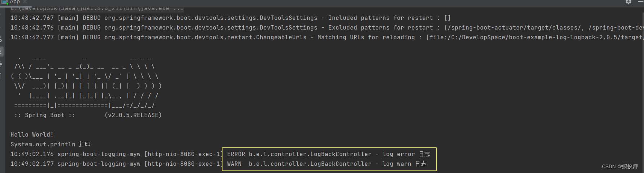Select the App run tab
This screenshot has width=644, height=173.
point(15,2)
